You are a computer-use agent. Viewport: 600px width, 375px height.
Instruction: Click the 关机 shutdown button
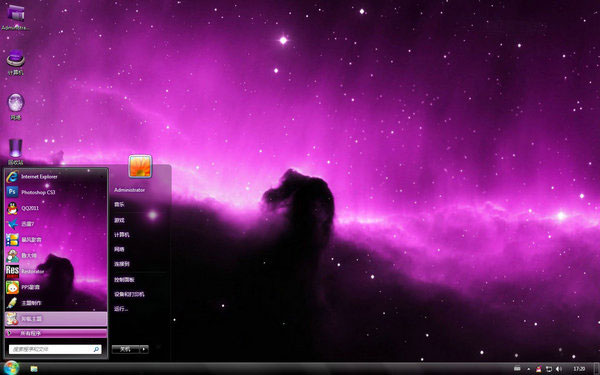[126, 349]
